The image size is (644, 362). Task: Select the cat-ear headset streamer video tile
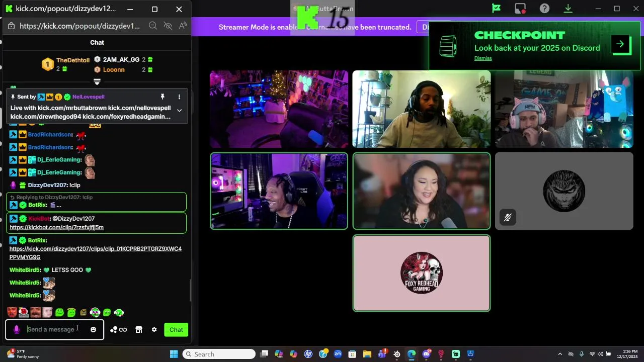click(x=564, y=109)
